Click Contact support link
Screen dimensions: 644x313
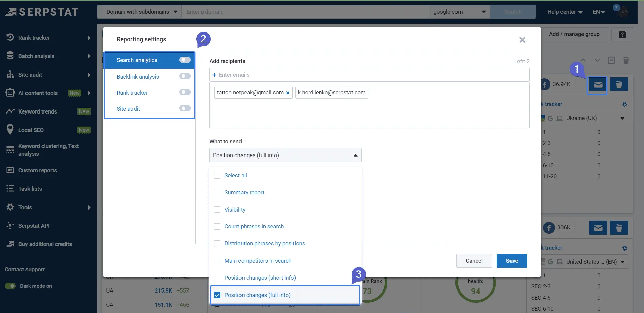(24, 269)
